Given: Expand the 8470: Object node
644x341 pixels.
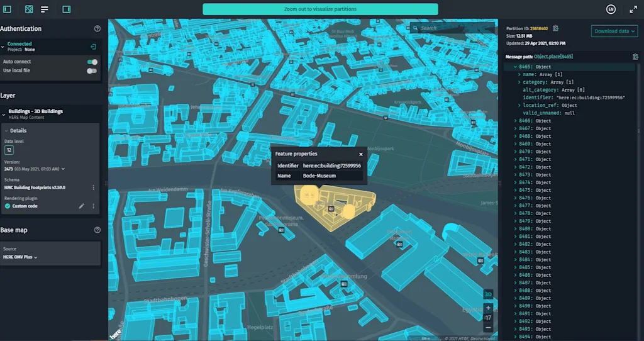Looking at the screenshot, I should 516,152.
